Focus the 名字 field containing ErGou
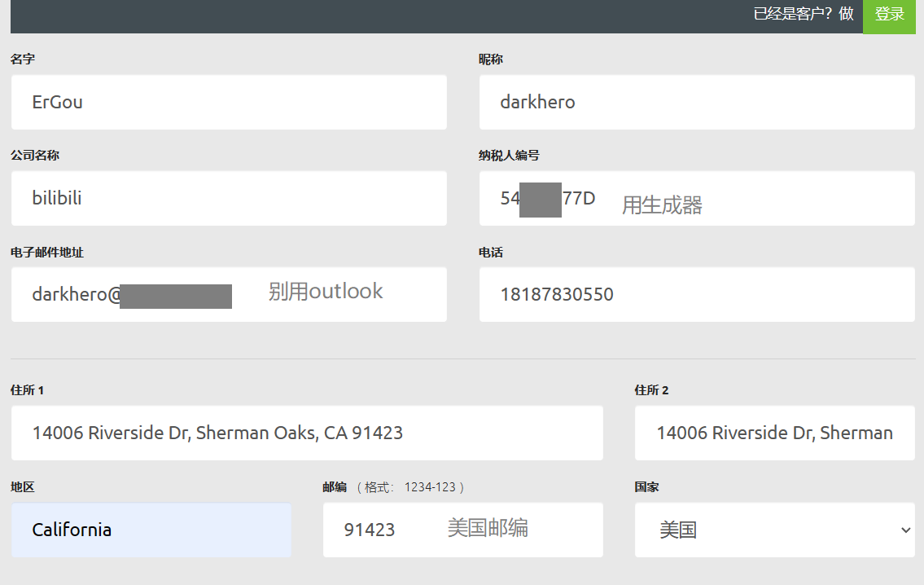This screenshot has width=924, height=585. click(x=229, y=103)
